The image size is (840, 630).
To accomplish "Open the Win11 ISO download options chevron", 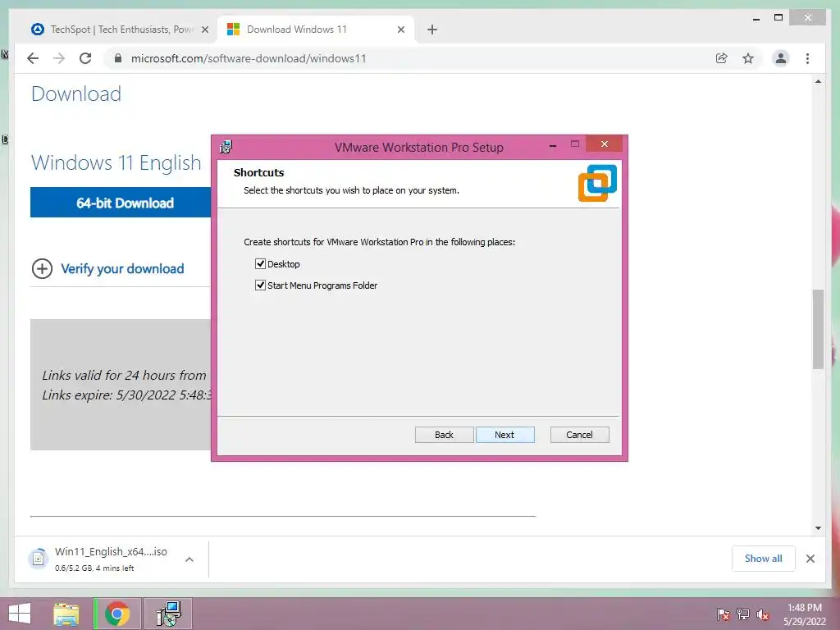I will pos(189,559).
